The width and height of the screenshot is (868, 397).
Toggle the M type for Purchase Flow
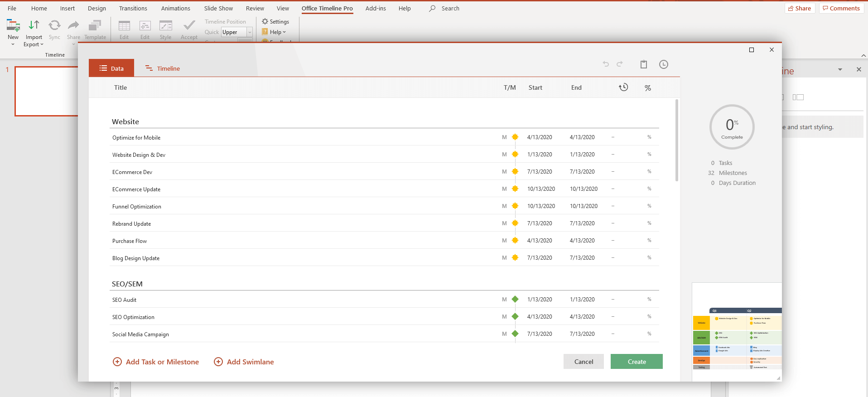coord(504,241)
